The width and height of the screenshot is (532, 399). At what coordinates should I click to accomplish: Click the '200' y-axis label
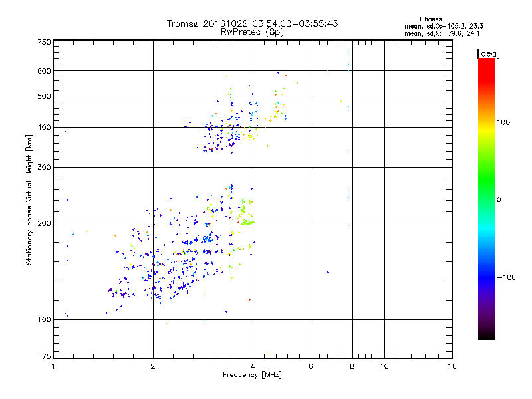point(44,223)
